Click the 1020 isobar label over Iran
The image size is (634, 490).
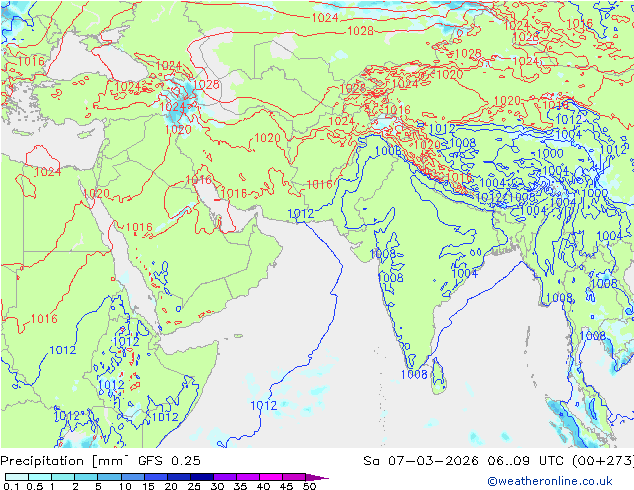[x=267, y=138]
